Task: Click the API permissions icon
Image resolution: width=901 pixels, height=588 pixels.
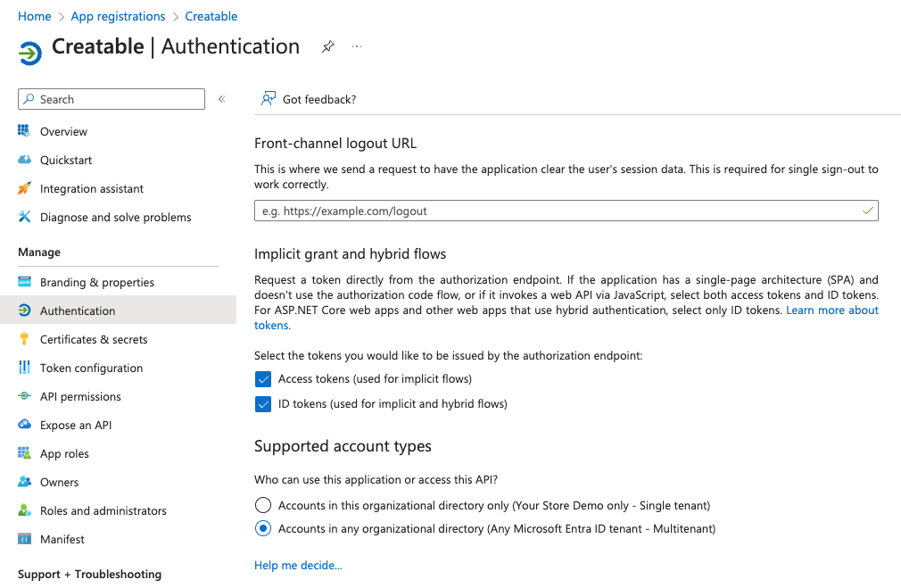Action: pyautogui.click(x=24, y=396)
